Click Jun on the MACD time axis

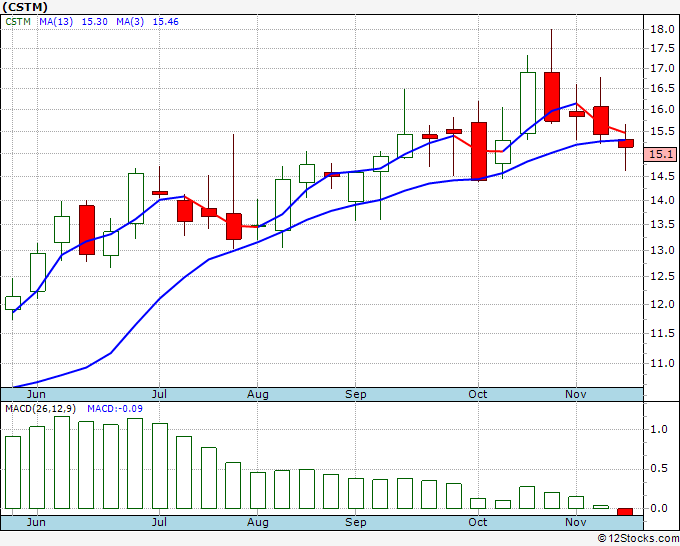pos(36,522)
